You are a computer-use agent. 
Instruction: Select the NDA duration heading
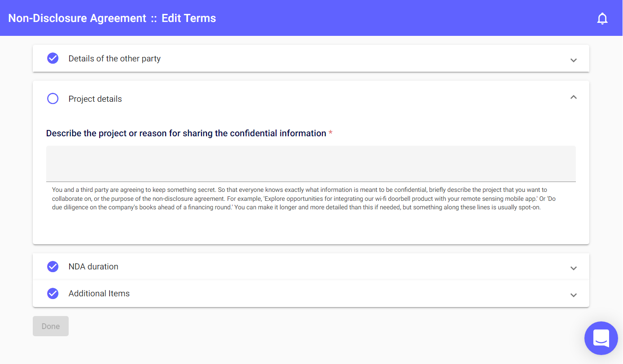point(93,267)
